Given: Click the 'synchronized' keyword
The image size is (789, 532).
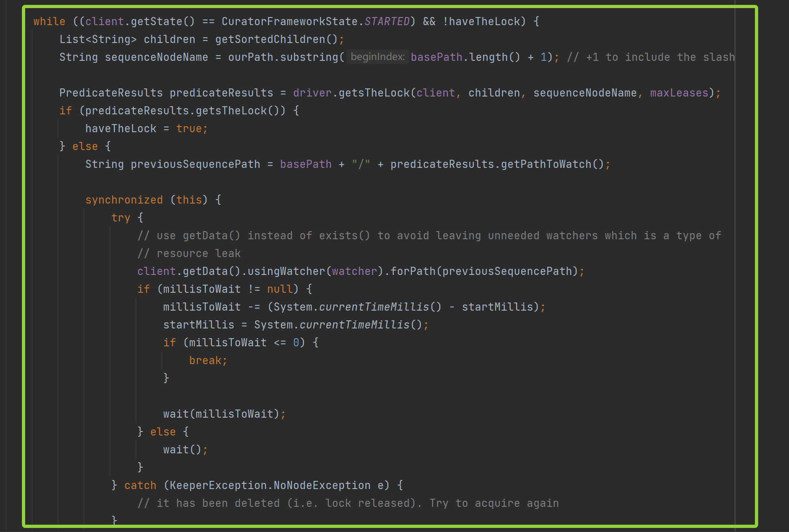Looking at the screenshot, I should click(x=124, y=200).
